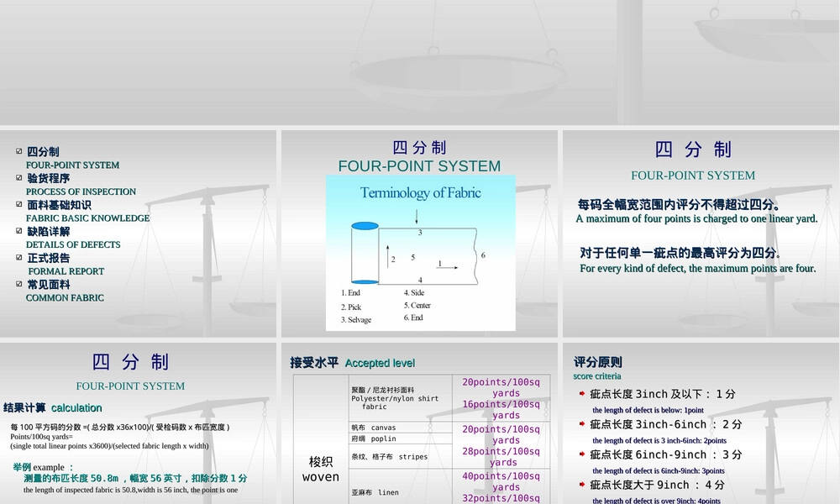
Task: Click the '40points/100sq yards' table value
Action: pyautogui.click(x=501, y=481)
